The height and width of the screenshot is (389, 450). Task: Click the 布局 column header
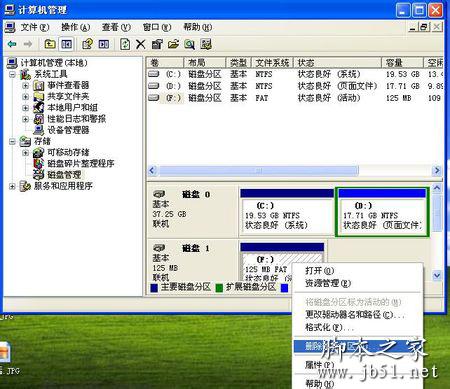tap(205, 63)
